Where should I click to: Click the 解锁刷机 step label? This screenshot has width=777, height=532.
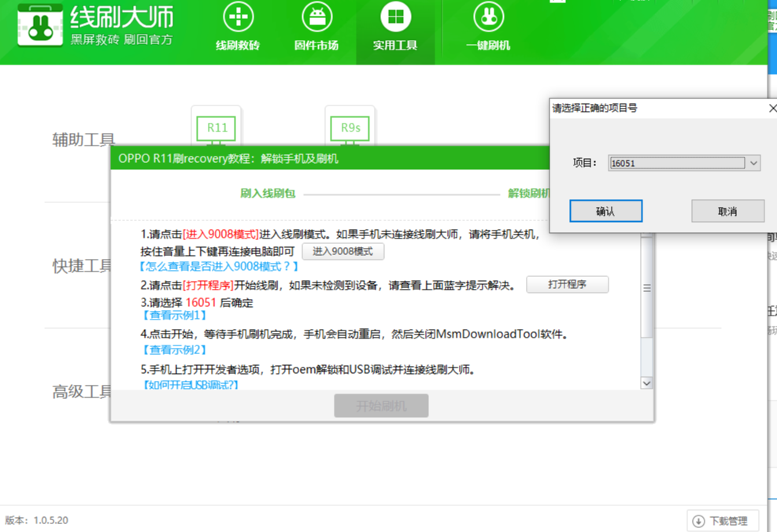point(528,193)
